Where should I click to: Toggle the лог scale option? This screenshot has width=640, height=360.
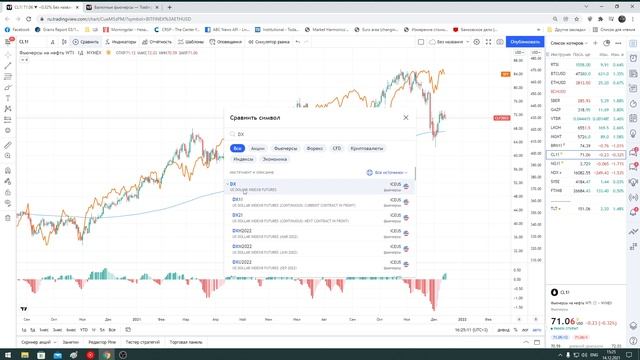click(x=525, y=330)
